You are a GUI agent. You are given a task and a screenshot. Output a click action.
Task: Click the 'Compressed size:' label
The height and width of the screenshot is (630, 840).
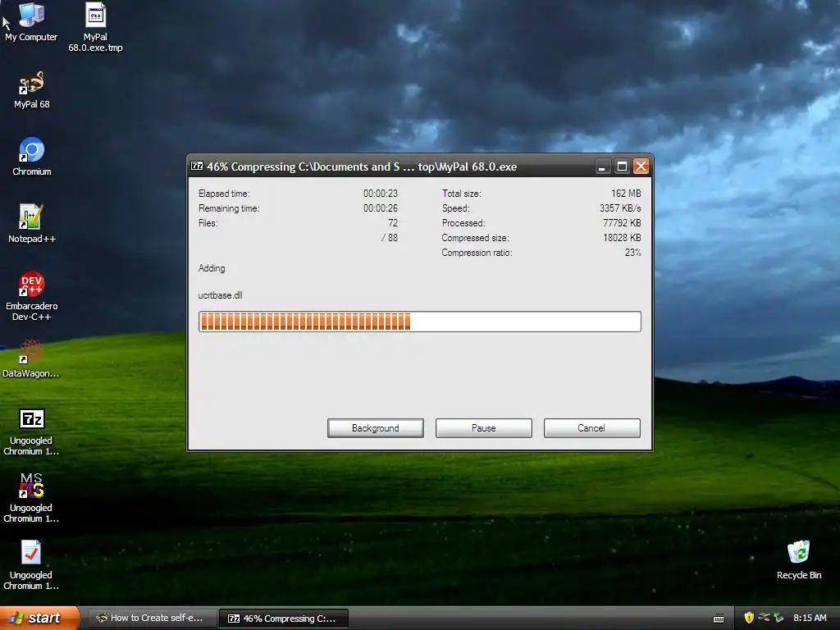(475, 238)
